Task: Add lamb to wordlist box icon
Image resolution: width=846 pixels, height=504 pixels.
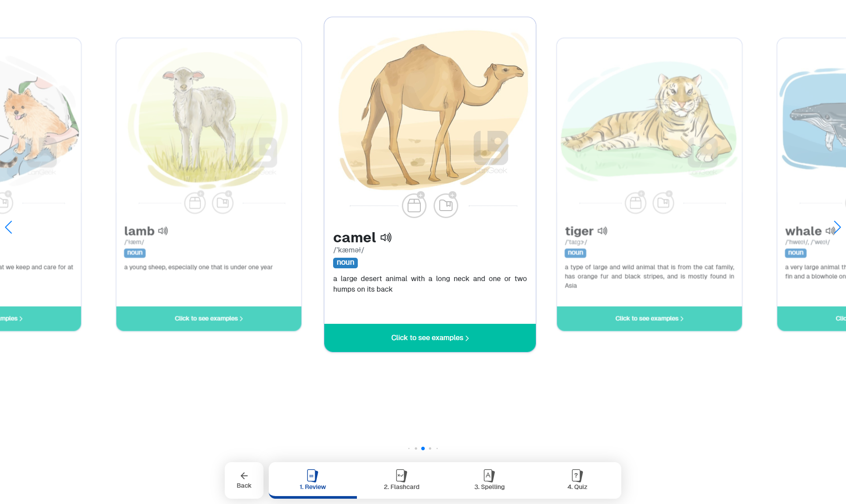Action: [195, 203]
